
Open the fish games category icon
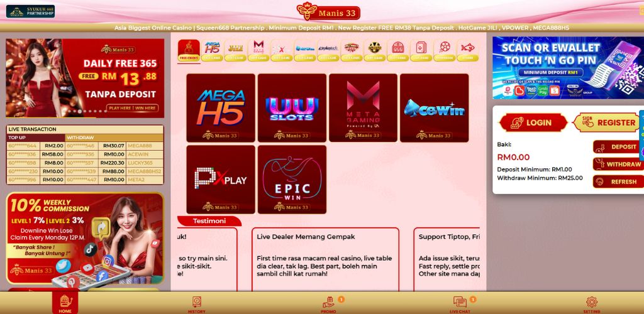tap(468, 51)
